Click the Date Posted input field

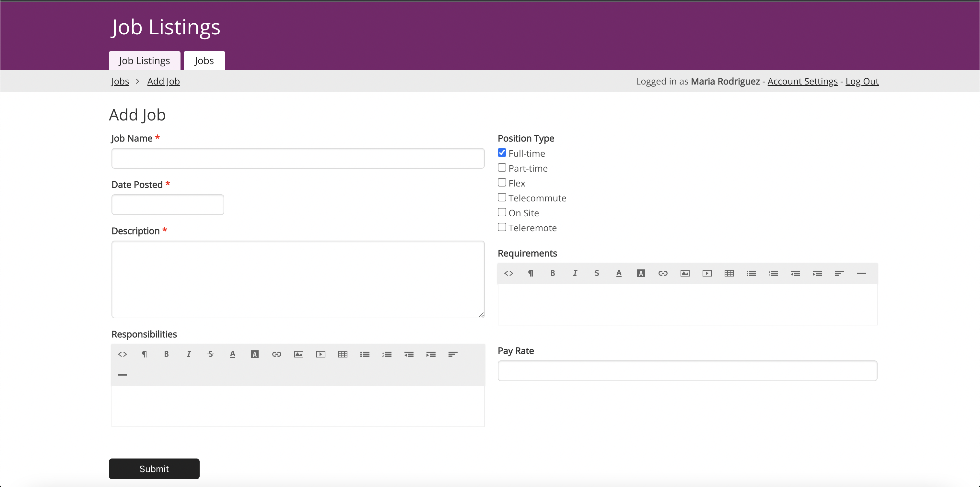tap(168, 205)
